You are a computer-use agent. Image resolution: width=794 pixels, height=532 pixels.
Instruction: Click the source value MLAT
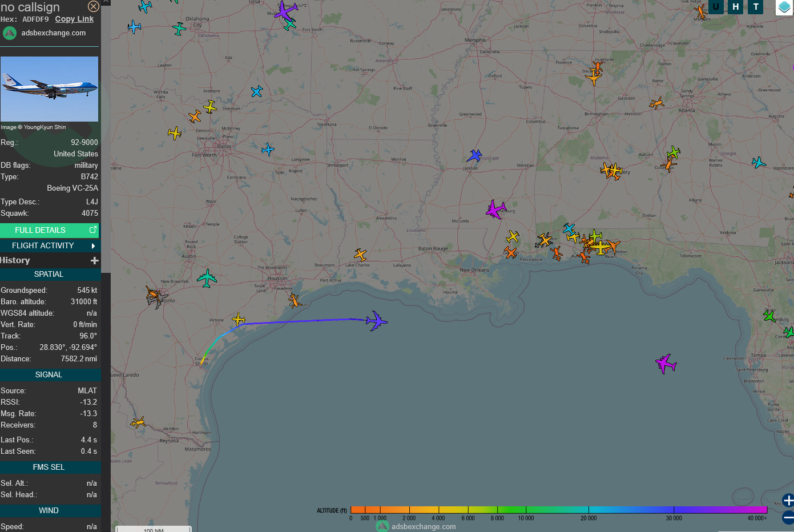tap(87, 391)
